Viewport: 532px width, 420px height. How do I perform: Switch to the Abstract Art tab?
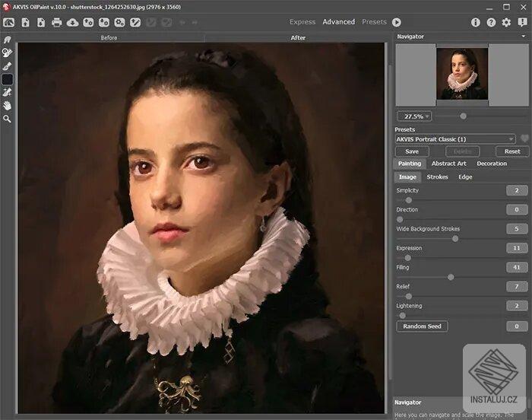pyautogui.click(x=448, y=164)
